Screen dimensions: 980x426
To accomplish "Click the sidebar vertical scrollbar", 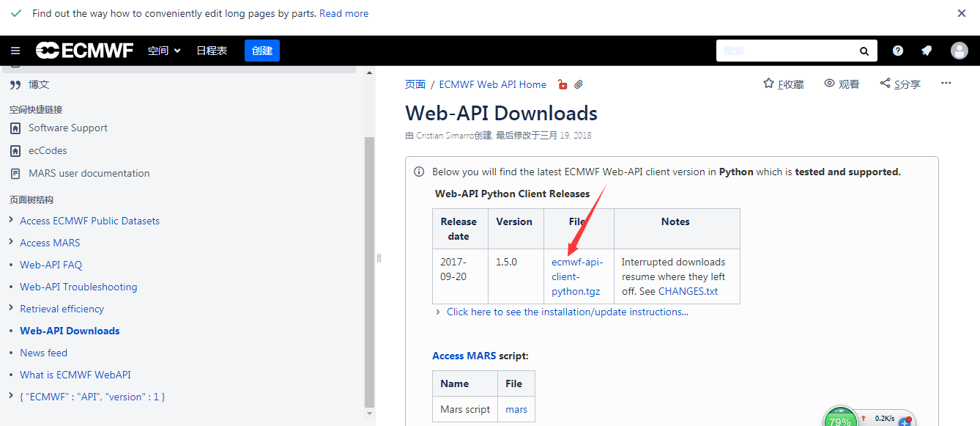I will 370,271.
